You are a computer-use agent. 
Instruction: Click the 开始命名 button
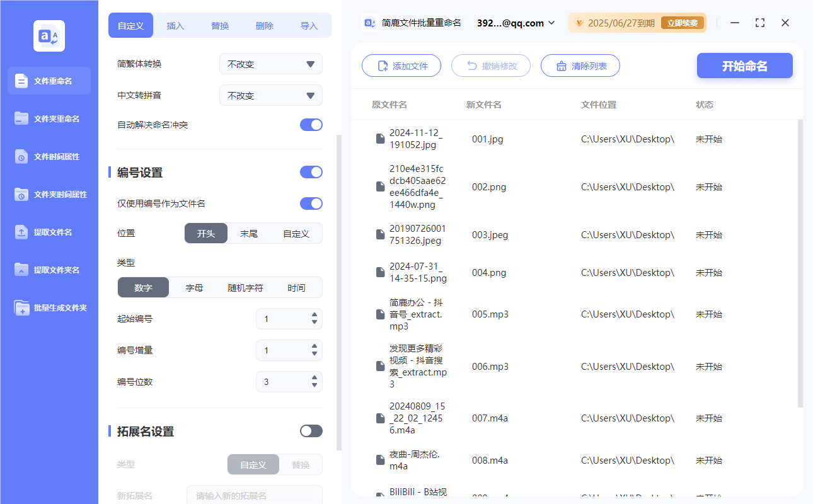click(744, 66)
